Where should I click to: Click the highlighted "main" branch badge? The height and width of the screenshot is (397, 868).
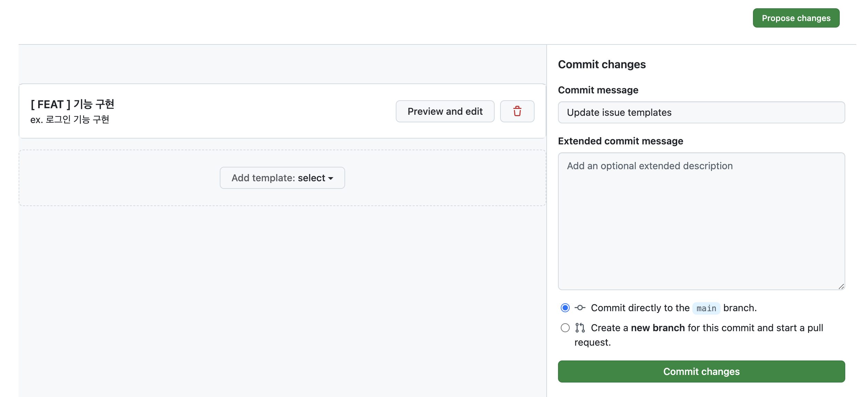706,308
